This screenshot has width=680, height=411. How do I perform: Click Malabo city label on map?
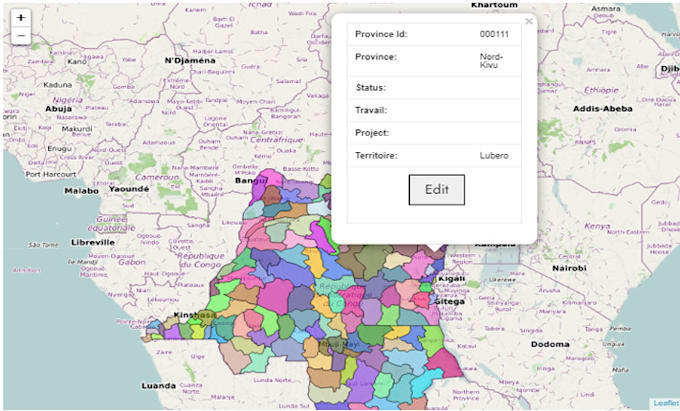[82, 191]
